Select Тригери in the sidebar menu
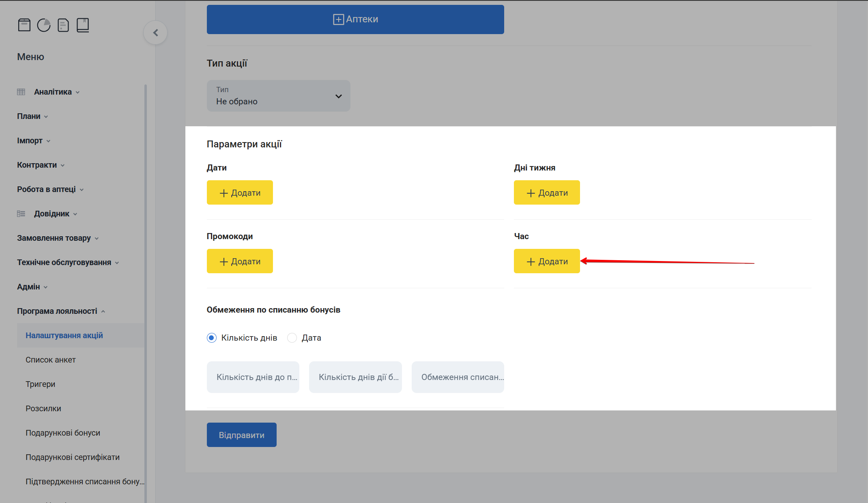Screen dimensions: 868x503 (x=41, y=384)
